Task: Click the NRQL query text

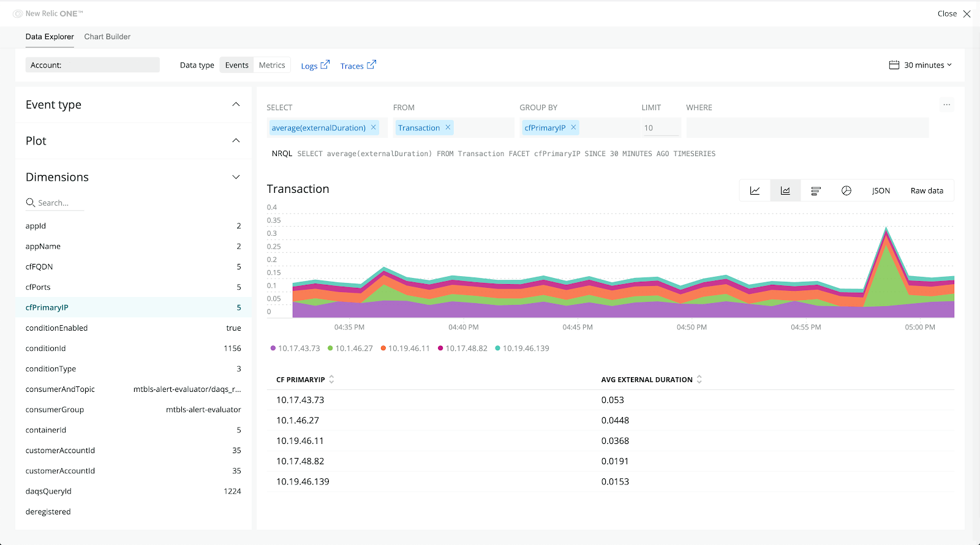Action: [x=507, y=154]
